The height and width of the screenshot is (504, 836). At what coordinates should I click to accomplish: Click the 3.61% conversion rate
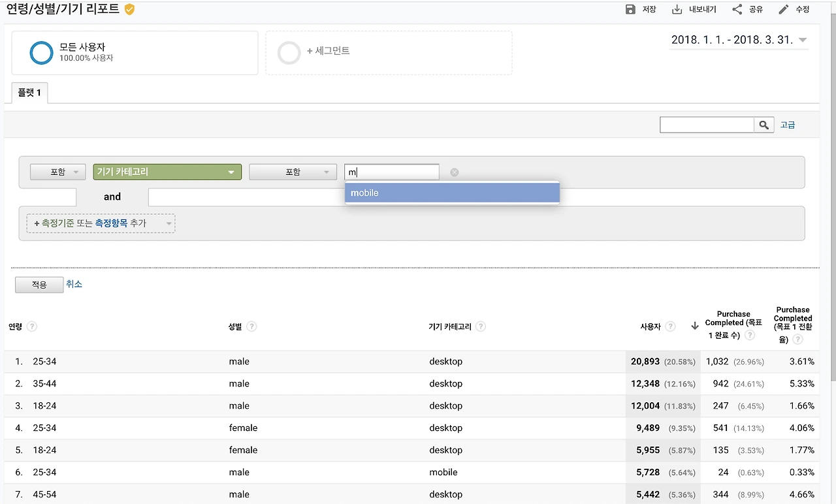(x=802, y=362)
